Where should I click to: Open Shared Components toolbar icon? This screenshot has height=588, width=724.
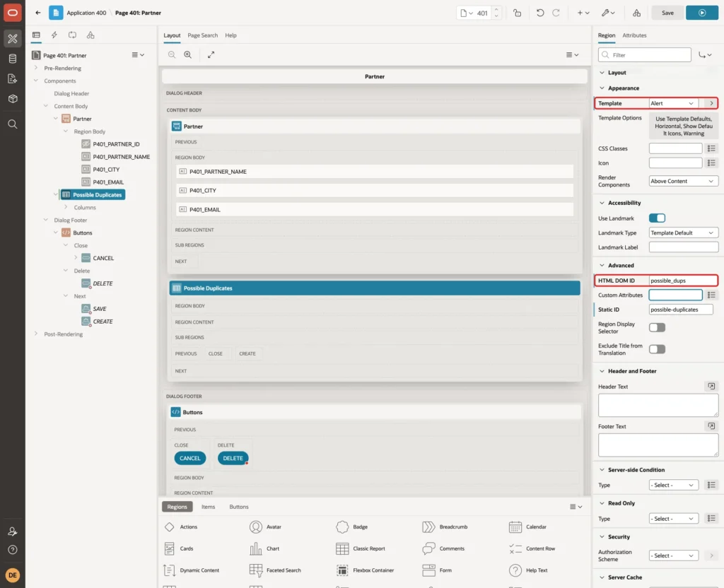coord(637,13)
